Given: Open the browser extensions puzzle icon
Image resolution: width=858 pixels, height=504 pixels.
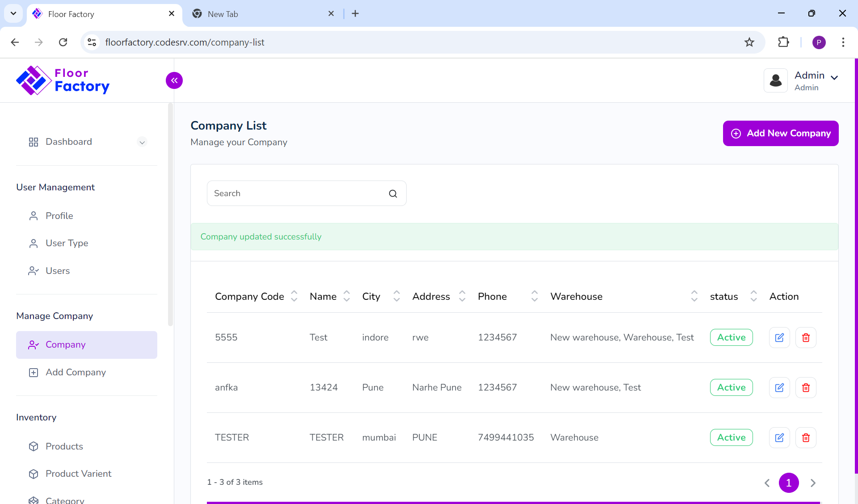Looking at the screenshot, I should (783, 42).
